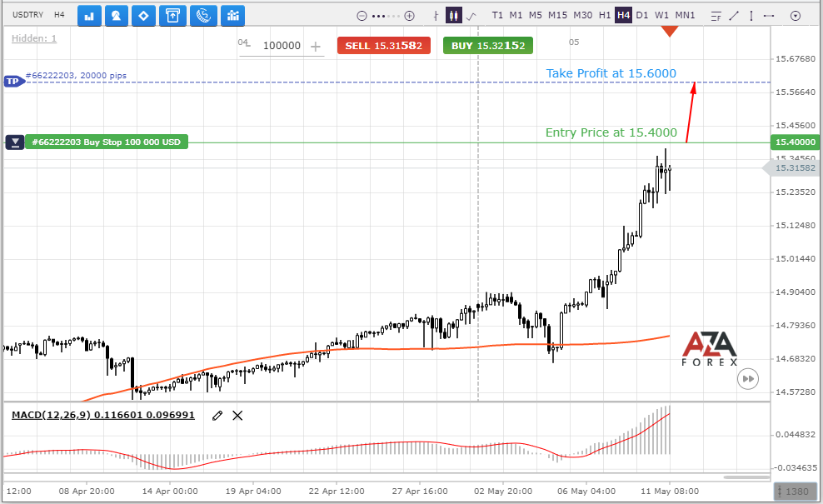823x504 pixels.
Task: Select the trend line drawing tool
Action: pyautogui.click(x=734, y=17)
